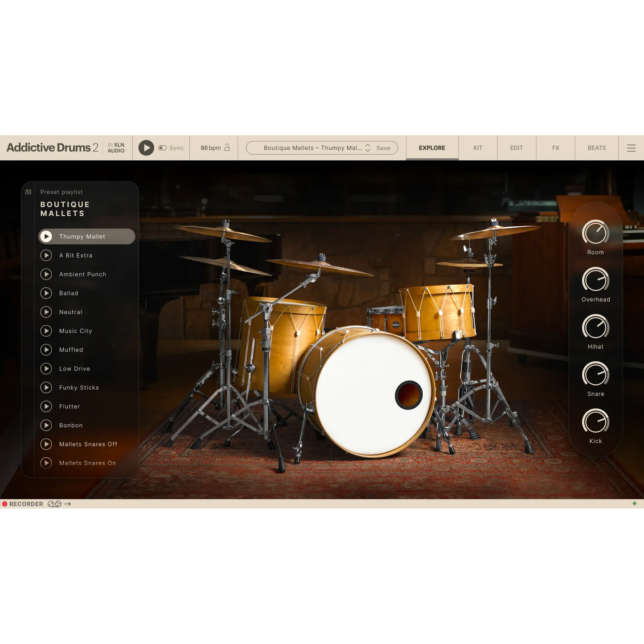Adjust the Room level knob
This screenshot has width=644, height=644.
tap(595, 233)
